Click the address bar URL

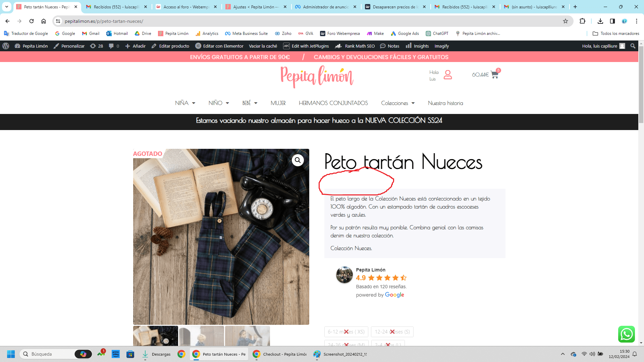click(x=104, y=21)
